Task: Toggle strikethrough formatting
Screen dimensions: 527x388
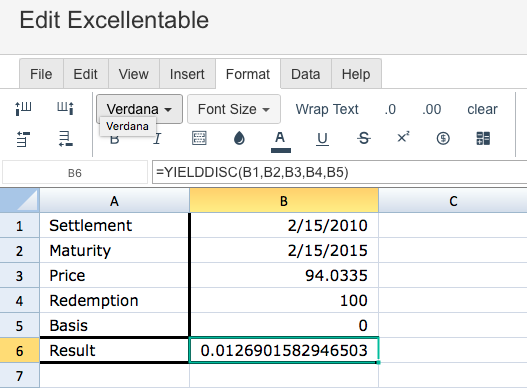Action: (x=363, y=138)
